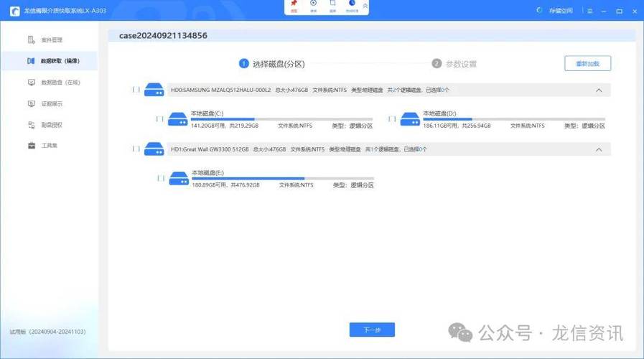The image size is (644, 359).
Task: Click the 下一步 next button
Action: (372, 330)
